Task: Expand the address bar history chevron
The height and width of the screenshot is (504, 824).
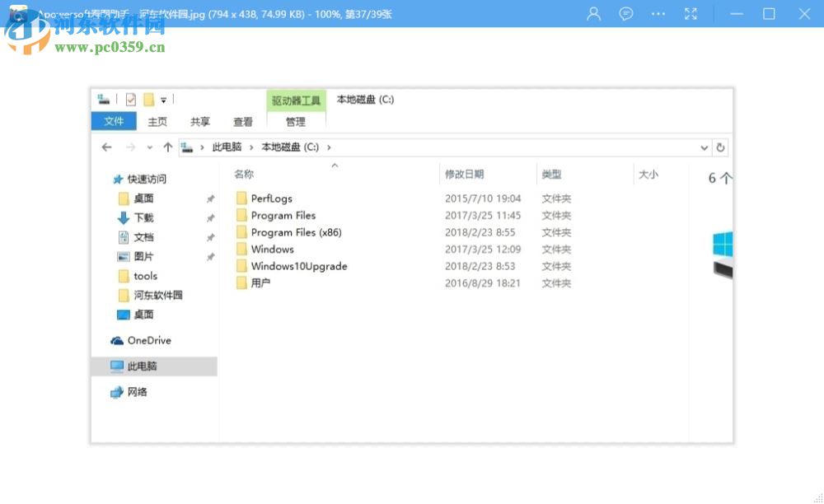Action: point(705,147)
